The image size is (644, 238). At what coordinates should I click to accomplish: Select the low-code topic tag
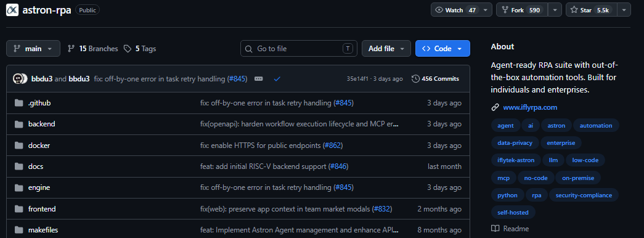(x=585, y=160)
